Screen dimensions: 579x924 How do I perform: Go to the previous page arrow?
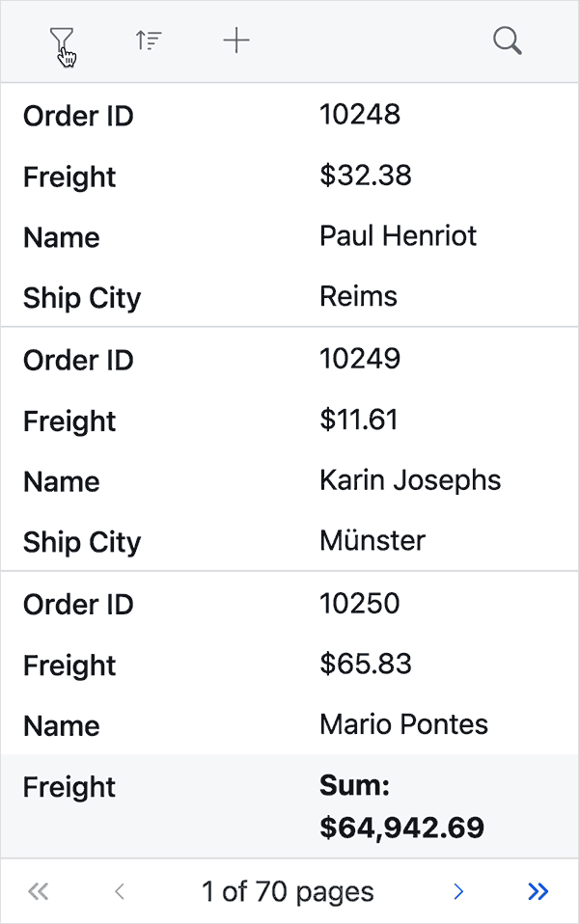tap(119, 892)
